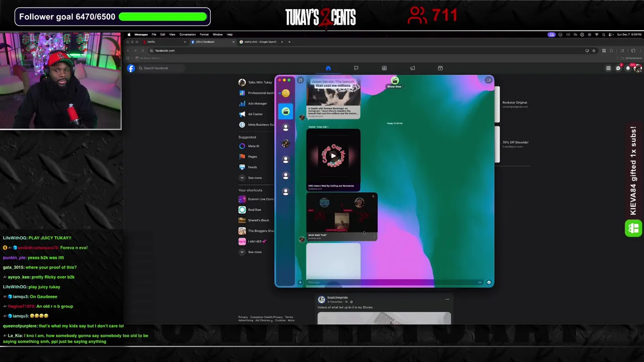Open the Pages flag tab
The width and height of the screenshot is (644, 362).
tap(356, 68)
